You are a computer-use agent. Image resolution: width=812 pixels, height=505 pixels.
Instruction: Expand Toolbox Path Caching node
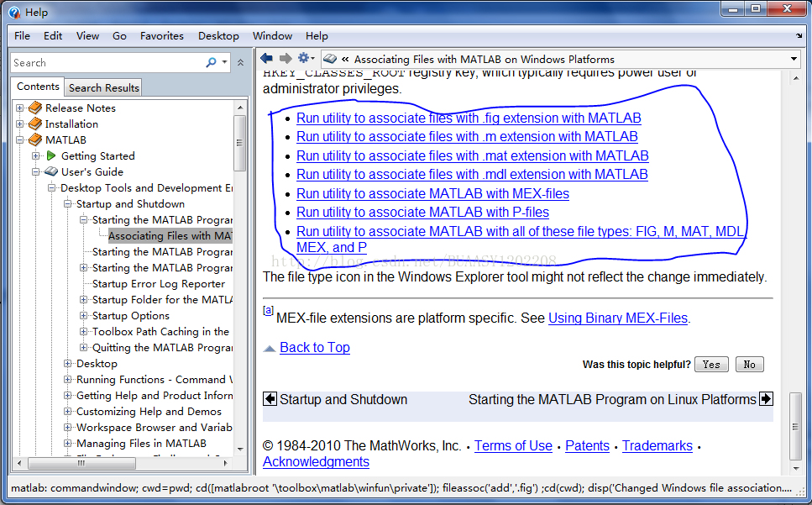coord(83,332)
